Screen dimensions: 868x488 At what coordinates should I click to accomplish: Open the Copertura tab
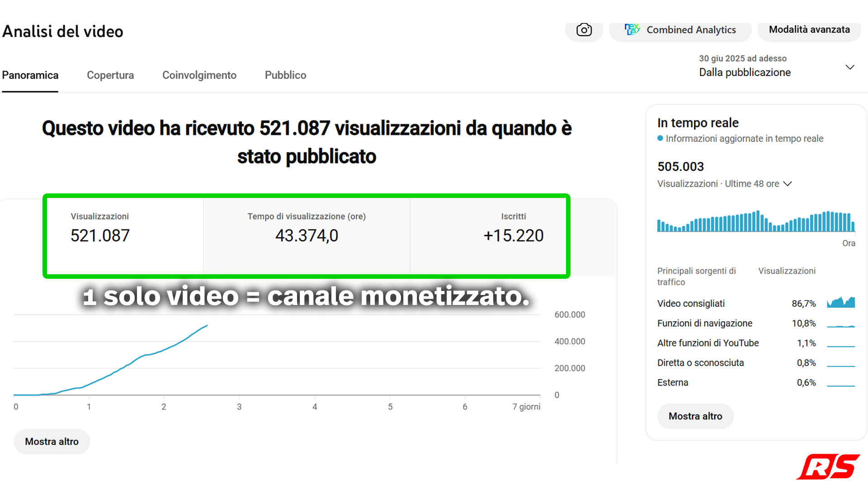click(110, 75)
